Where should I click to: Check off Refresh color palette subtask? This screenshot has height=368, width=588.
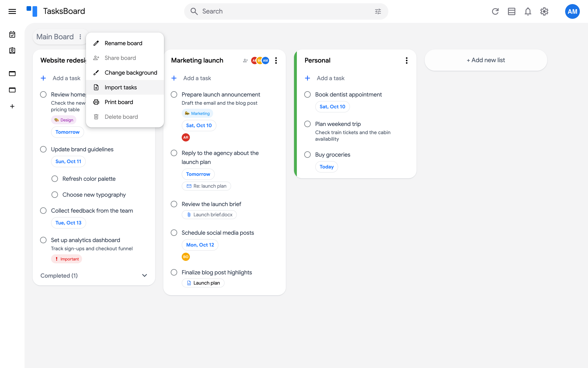coord(55,179)
